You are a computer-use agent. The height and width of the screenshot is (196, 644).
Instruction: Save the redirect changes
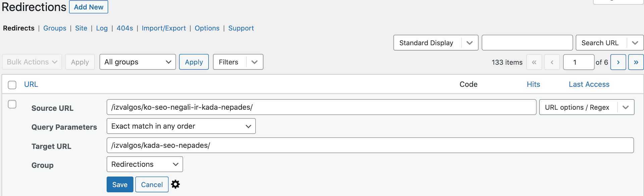tap(120, 184)
